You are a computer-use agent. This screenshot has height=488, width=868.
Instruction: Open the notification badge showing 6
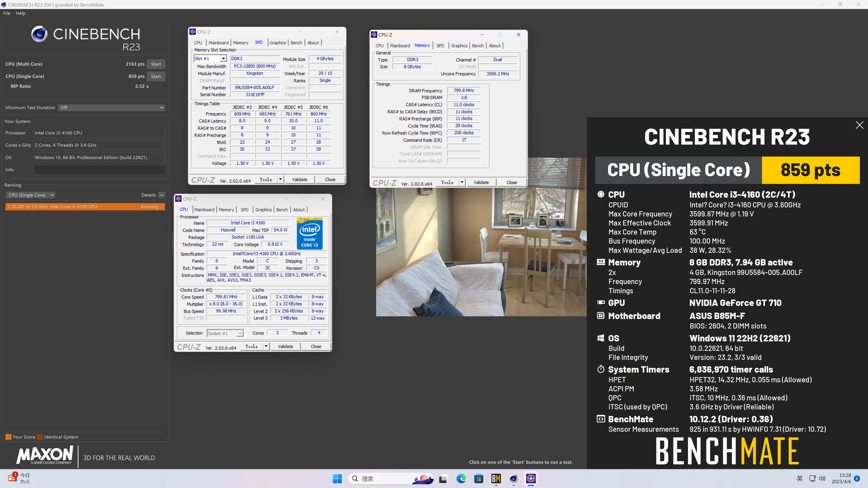[857, 479]
